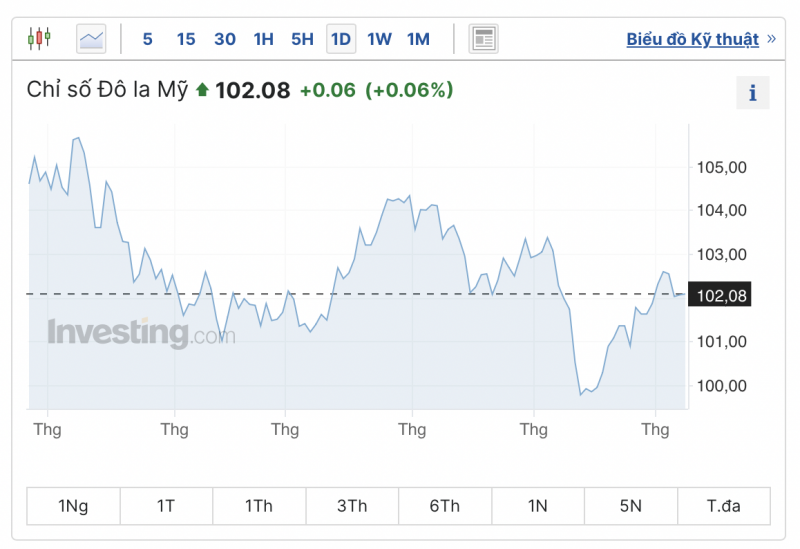The height and width of the screenshot is (549, 800).
Task: Open the Biểu đồ Kỹ thuật link
Action: click(x=693, y=39)
